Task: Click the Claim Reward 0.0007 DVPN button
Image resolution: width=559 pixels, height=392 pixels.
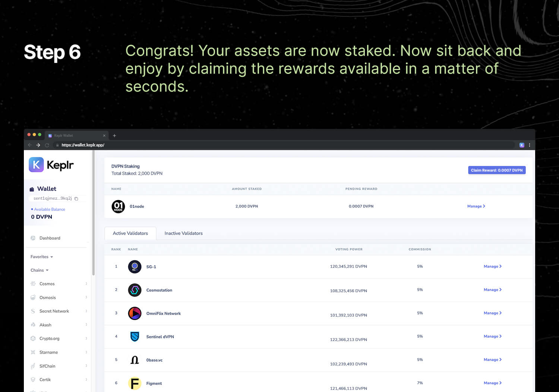Action: click(x=497, y=170)
